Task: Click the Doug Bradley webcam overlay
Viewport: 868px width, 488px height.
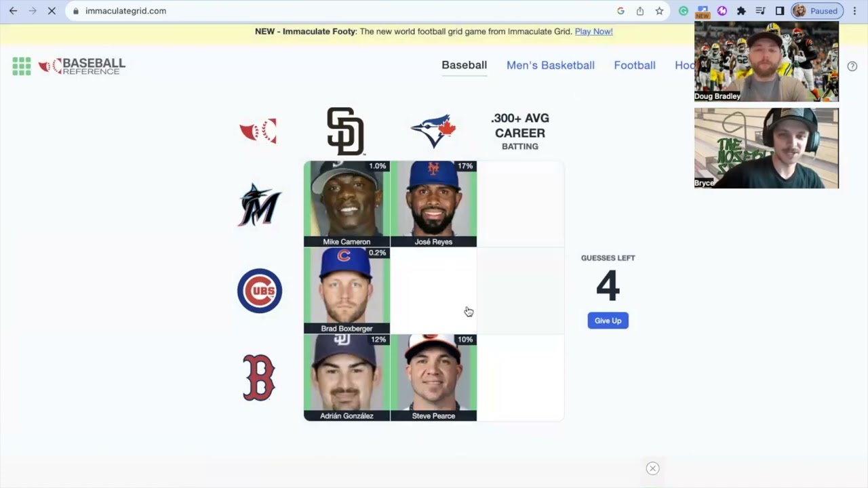Action: point(766,61)
